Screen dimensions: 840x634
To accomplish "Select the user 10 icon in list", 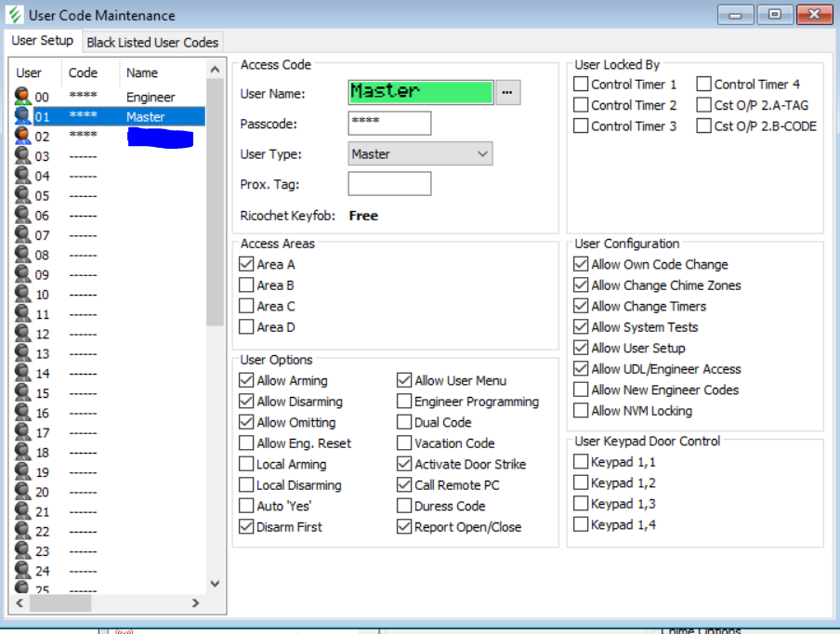I will click(x=23, y=295).
